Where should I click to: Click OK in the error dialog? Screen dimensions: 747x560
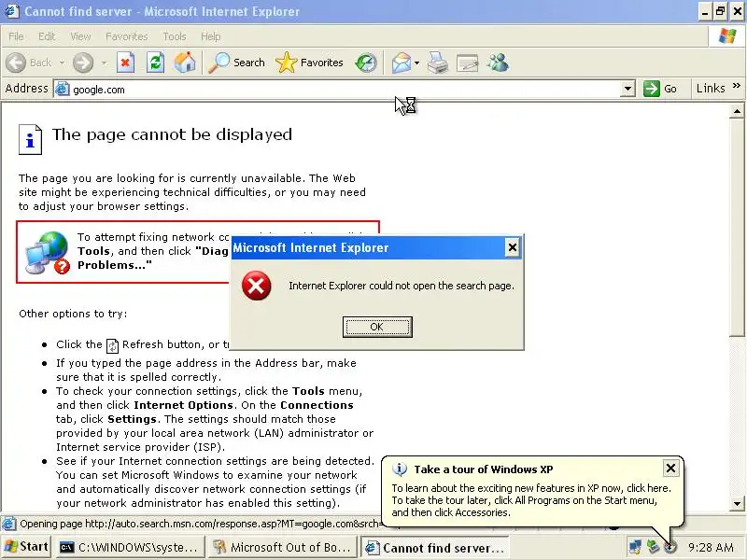click(x=377, y=327)
